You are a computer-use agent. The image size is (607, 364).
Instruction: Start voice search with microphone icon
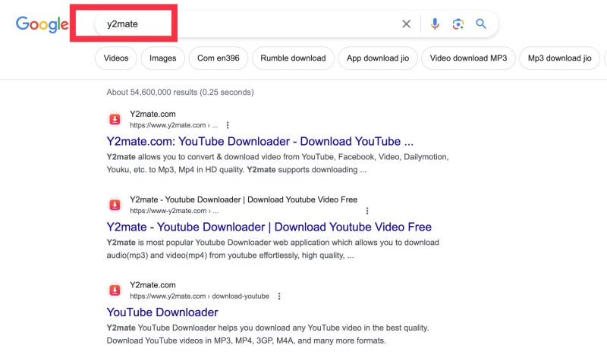tap(435, 24)
